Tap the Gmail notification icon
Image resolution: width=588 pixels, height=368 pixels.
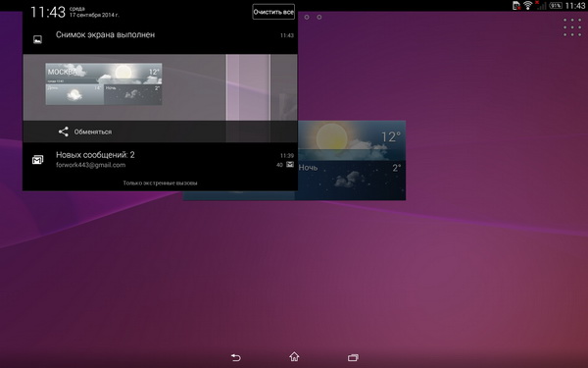coord(37,160)
